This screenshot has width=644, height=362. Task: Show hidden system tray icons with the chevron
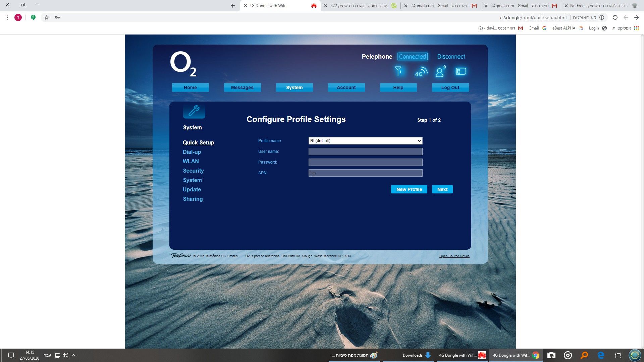click(73, 355)
